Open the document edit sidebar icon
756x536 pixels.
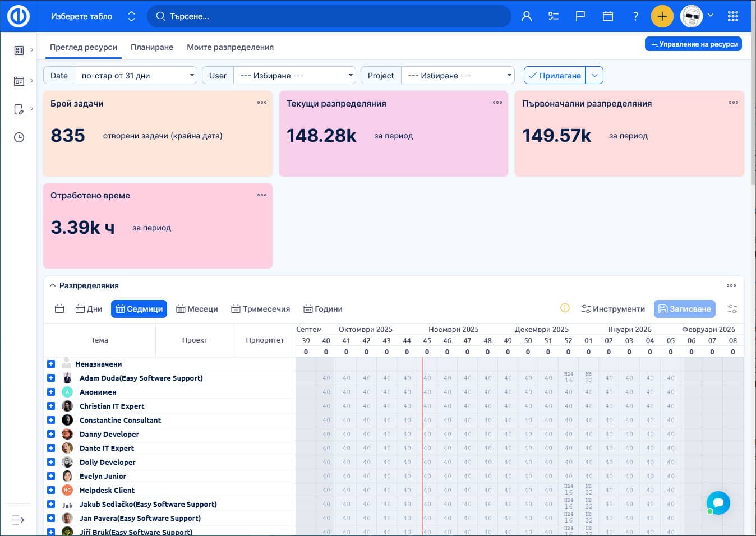click(x=19, y=109)
